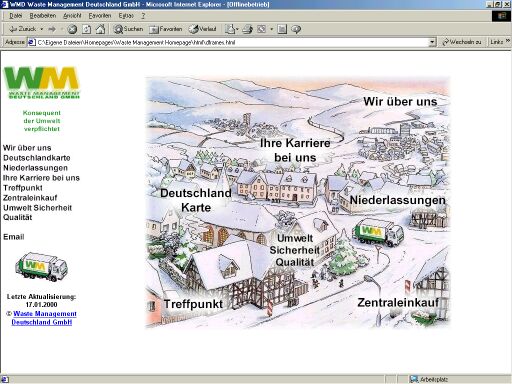Click the Mail envelope toolbar icon
512x384 pixels.
click(x=230, y=29)
